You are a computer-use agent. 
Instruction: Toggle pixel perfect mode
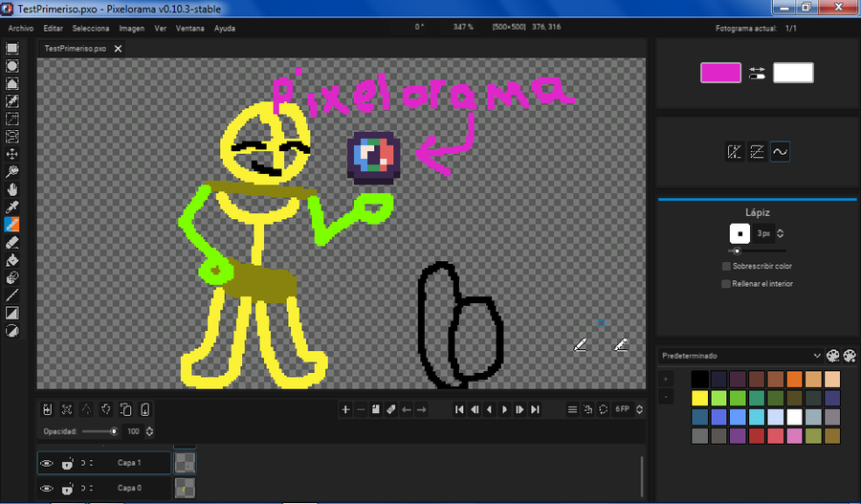click(781, 151)
